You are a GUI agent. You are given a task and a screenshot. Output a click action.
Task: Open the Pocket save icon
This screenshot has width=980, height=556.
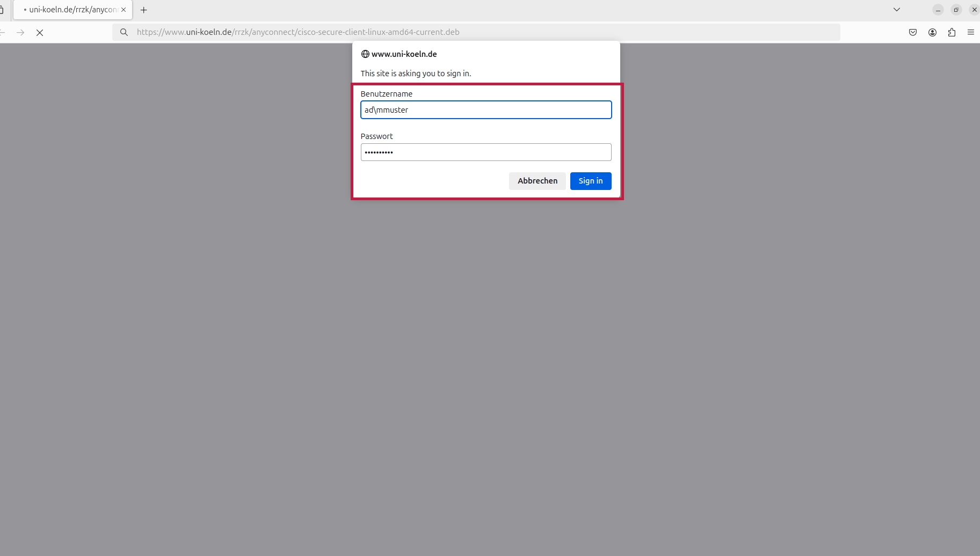pos(913,32)
